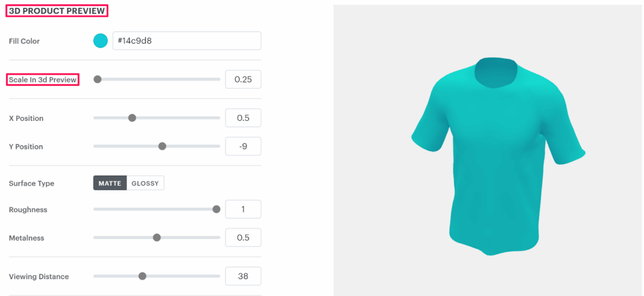The image size is (644, 296).
Task: Click the Fill Color hex code field
Action: click(x=187, y=41)
